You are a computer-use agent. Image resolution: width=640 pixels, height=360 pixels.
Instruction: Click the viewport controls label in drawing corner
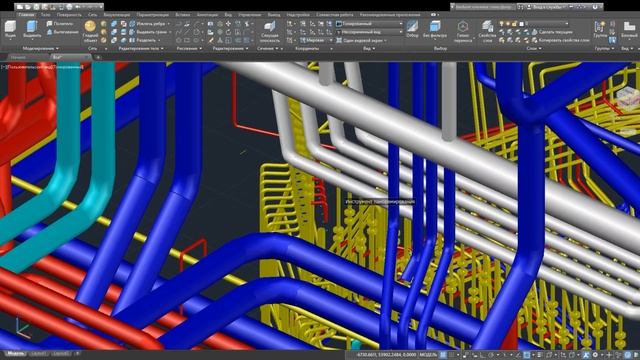(x=42, y=67)
